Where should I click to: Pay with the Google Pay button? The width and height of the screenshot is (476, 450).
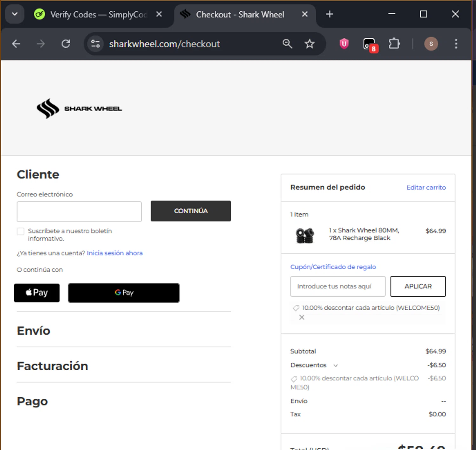(124, 293)
